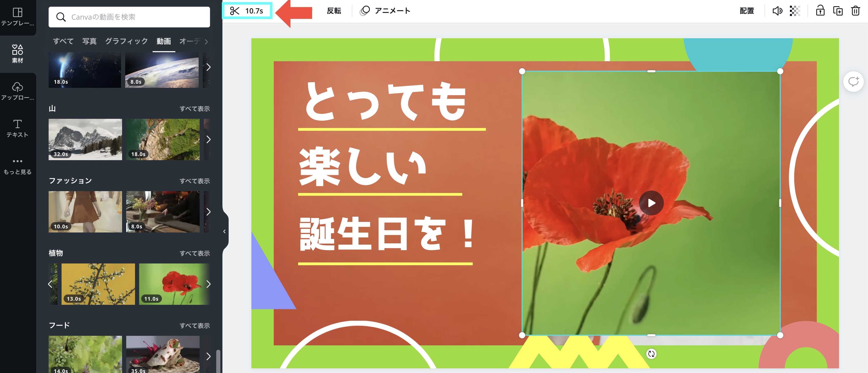Select the 動画 tab
The width and height of the screenshot is (868, 373).
pyautogui.click(x=164, y=41)
